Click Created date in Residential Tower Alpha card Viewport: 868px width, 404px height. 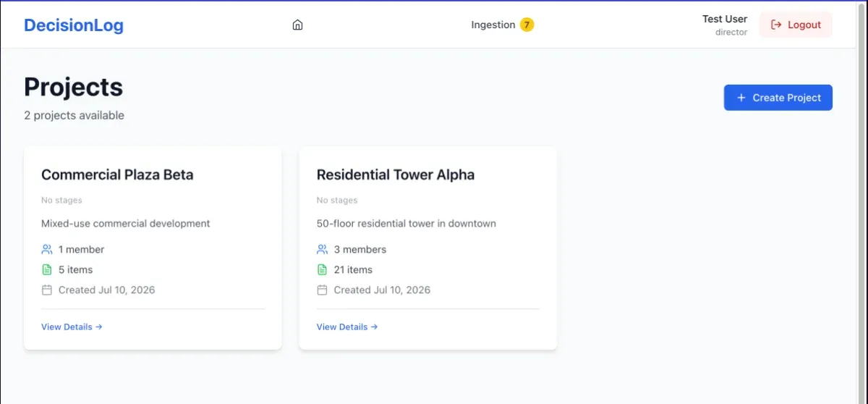coord(382,290)
